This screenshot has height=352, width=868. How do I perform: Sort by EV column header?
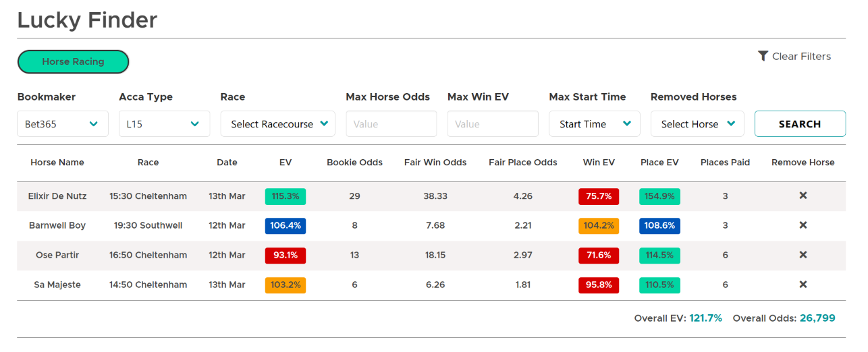[286, 163]
